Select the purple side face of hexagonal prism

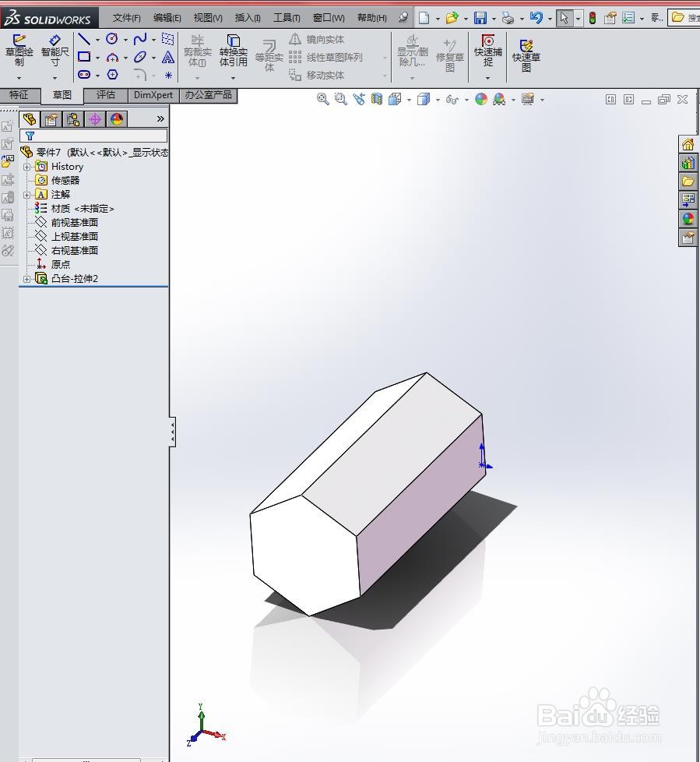pyautogui.click(x=423, y=506)
